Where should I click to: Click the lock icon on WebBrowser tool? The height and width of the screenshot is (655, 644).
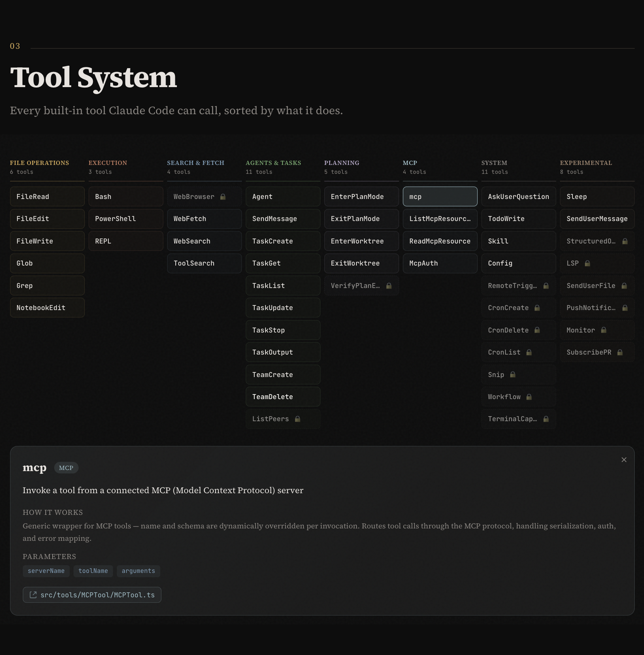point(223,197)
